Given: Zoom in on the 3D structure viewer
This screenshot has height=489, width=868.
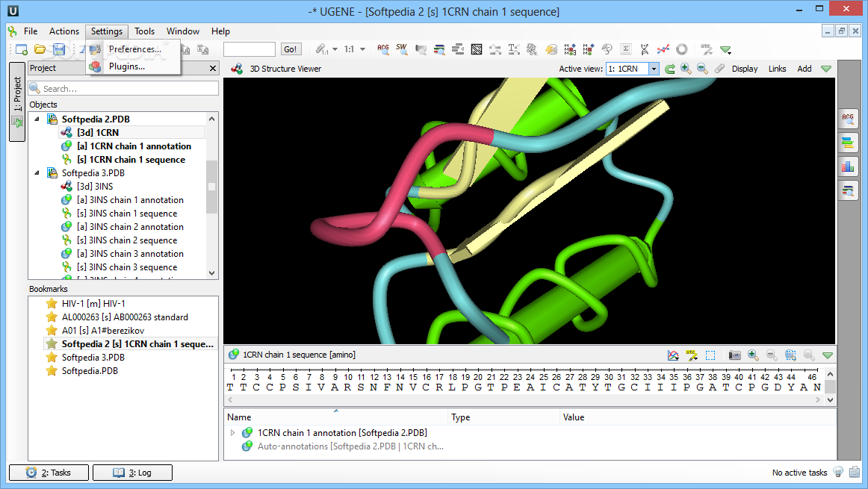Looking at the screenshot, I should pos(686,69).
